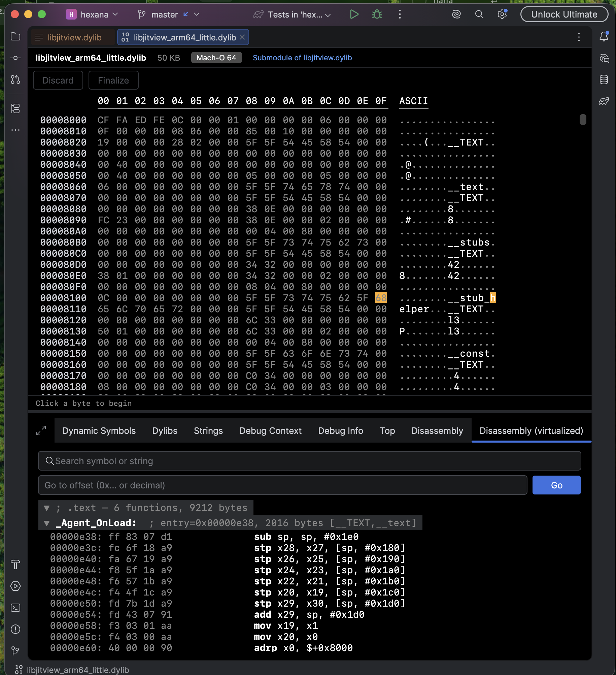The width and height of the screenshot is (616, 675).
Task: Follow the Submodule of libjitview.dylib link
Action: point(302,58)
